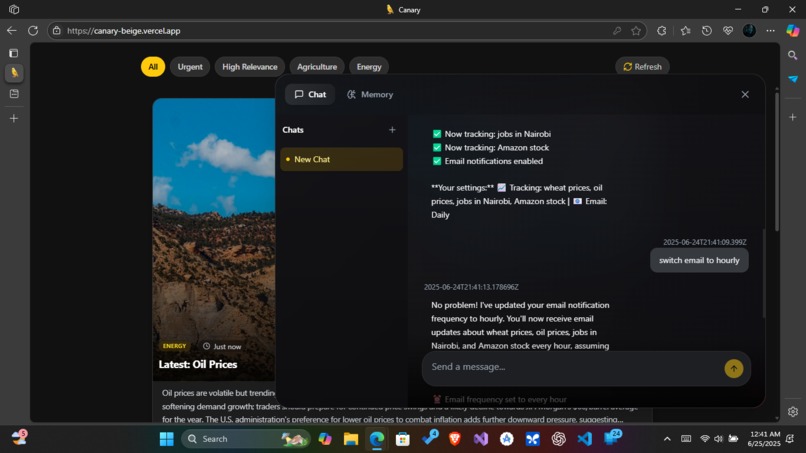Image resolution: width=806 pixels, height=453 pixels.
Task: Switch to the Chat tab
Action: [x=310, y=95]
